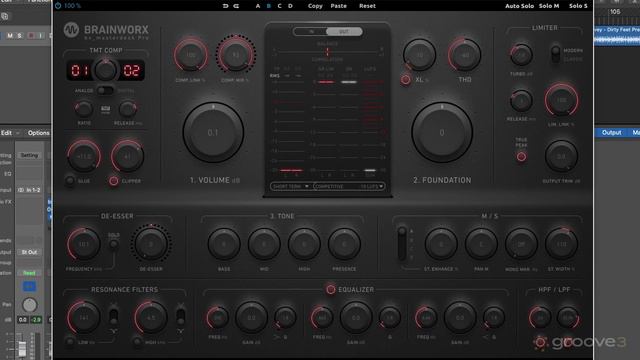Toggle the Clipper button
Screen dimensions: 640x360
point(114,180)
